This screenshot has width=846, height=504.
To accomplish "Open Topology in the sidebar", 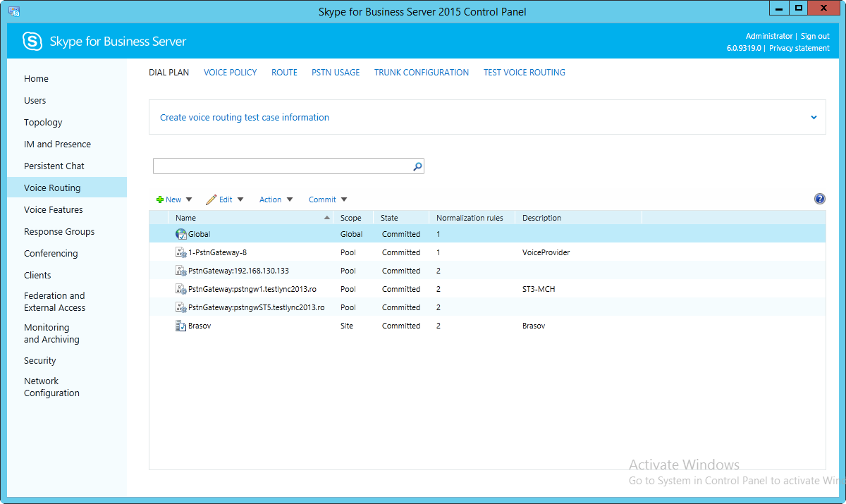I will tap(43, 123).
